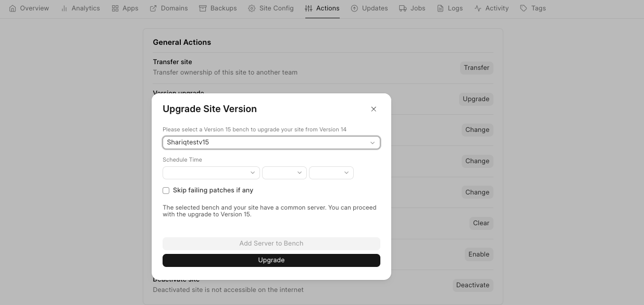Open the Activity tab
Screen dimensions: 644x305
point(491,8)
